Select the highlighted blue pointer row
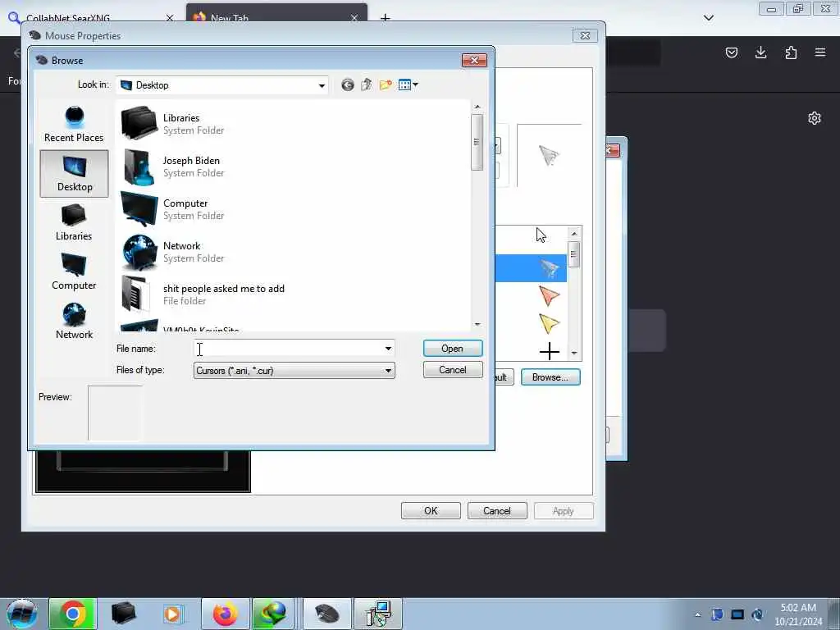 coord(531,268)
